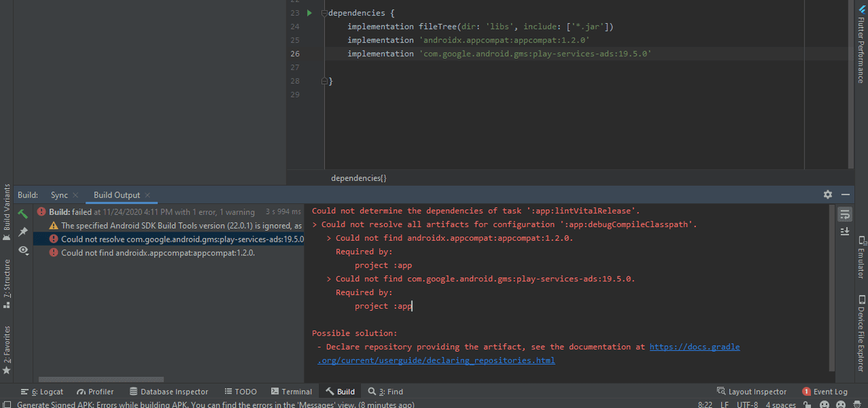Open the Terminal tool window tab
The height and width of the screenshot is (408, 868).
291,391
